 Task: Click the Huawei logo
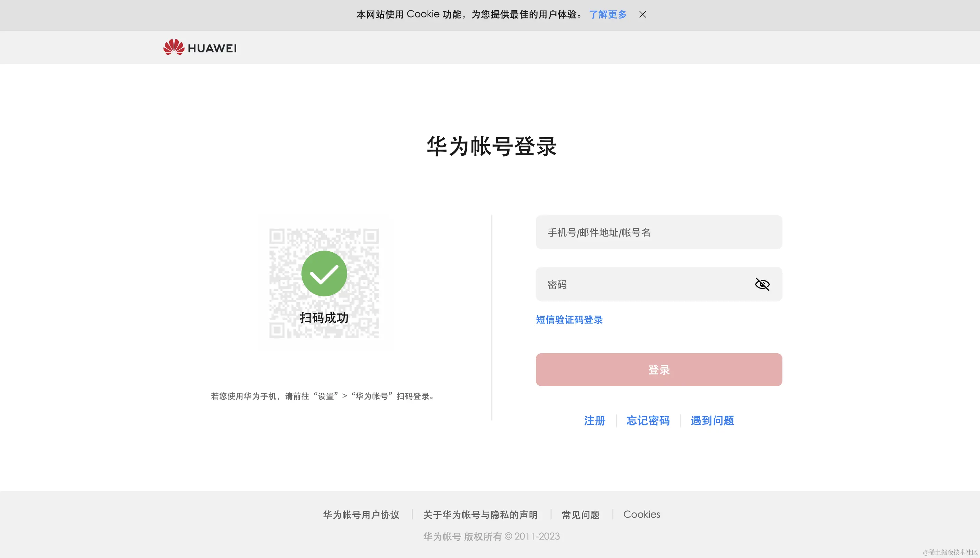[174, 47]
